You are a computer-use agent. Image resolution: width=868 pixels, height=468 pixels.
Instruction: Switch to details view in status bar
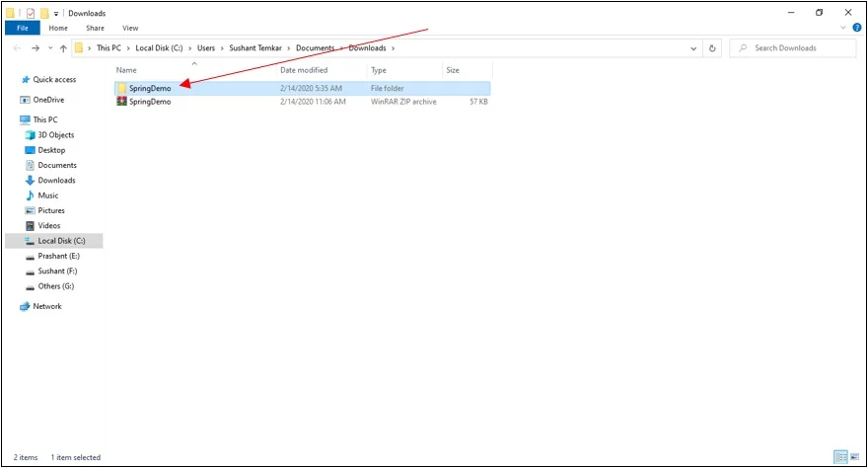pyautogui.click(x=839, y=457)
